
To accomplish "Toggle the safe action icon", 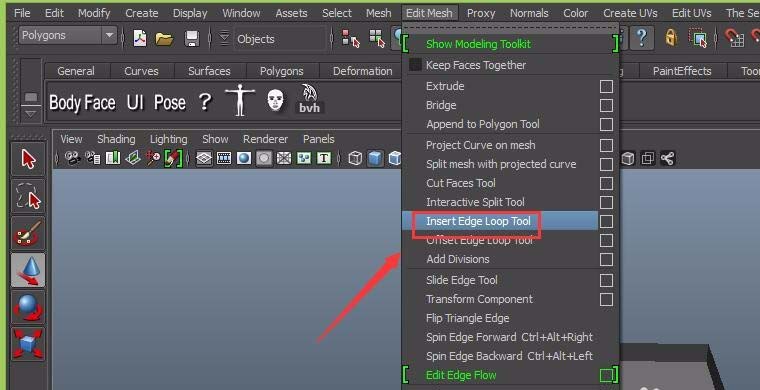I will click(x=304, y=158).
